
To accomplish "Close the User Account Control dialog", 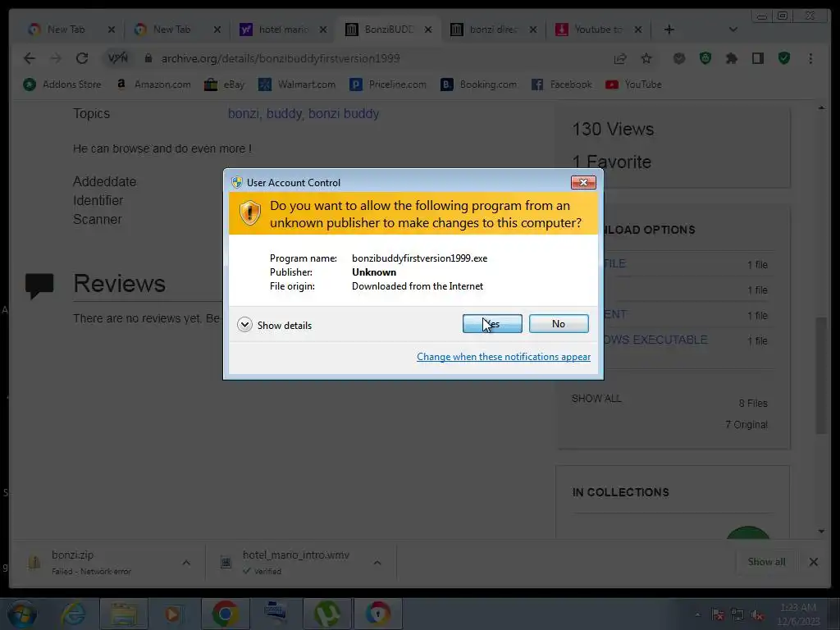I will click(x=583, y=183).
